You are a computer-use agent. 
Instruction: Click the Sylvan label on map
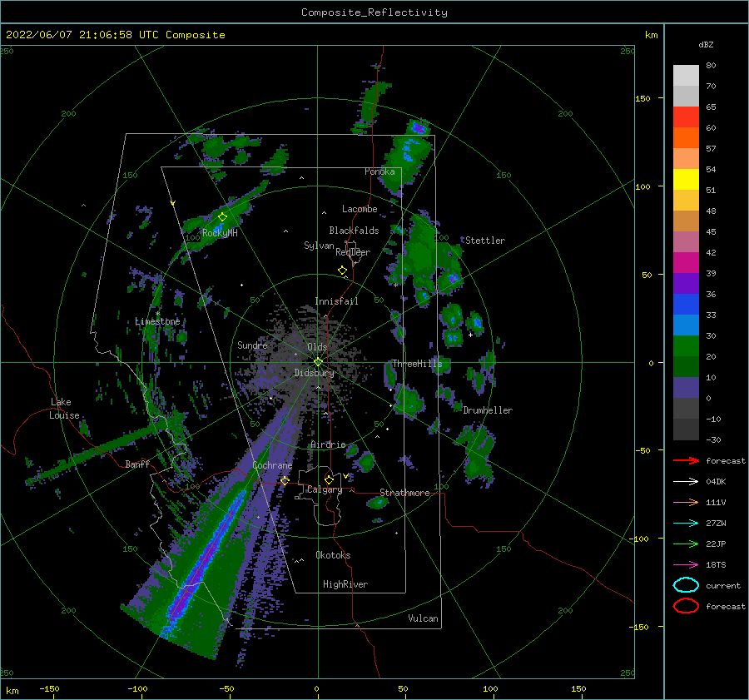pyautogui.click(x=319, y=246)
